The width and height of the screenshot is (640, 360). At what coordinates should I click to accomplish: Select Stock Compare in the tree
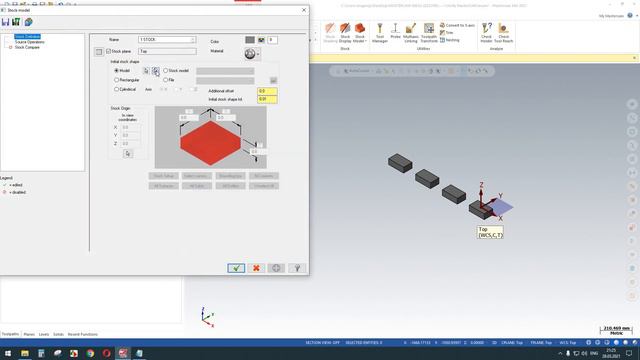click(27, 47)
